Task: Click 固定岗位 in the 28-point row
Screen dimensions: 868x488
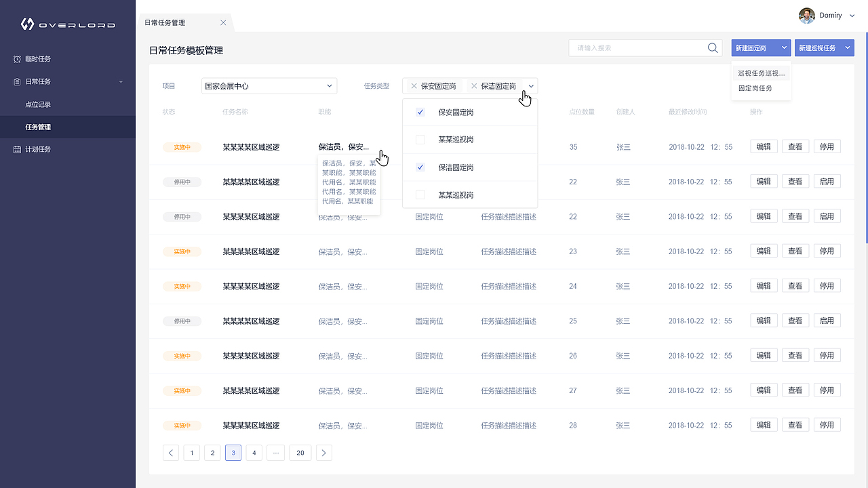Action: [x=429, y=426]
